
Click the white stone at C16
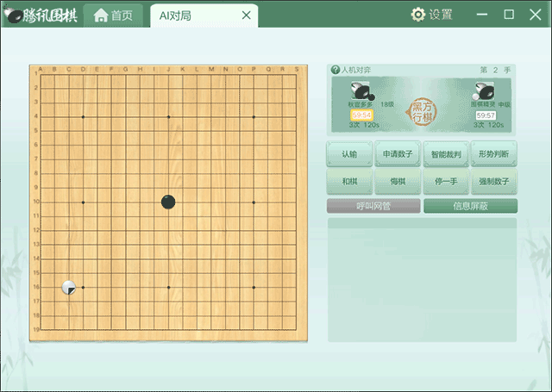[x=69, y=288]
